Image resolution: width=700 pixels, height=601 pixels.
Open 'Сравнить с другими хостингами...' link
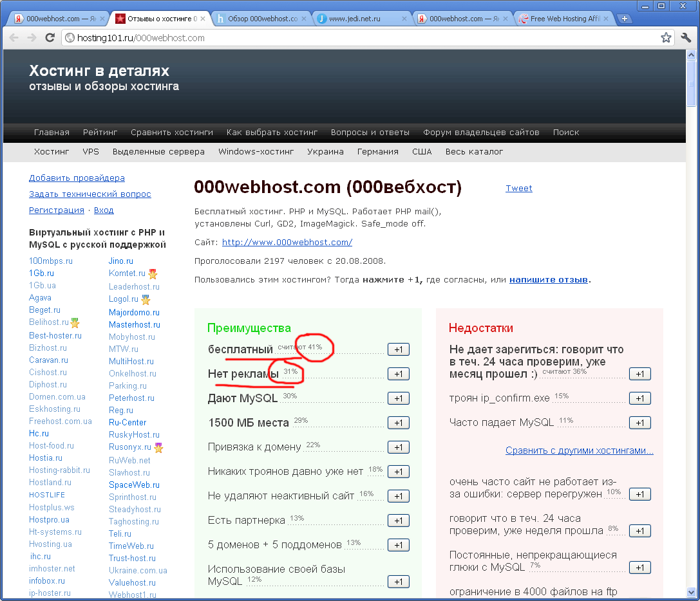point(579,450)
